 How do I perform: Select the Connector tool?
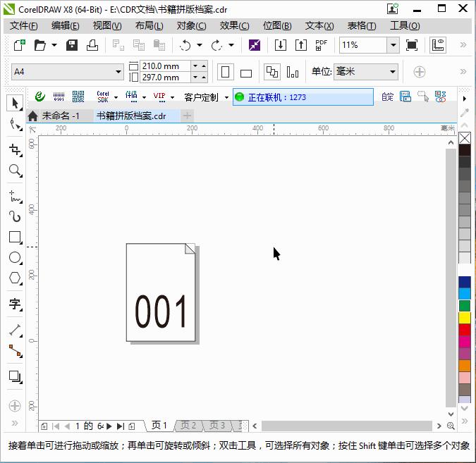click(16, 351)
